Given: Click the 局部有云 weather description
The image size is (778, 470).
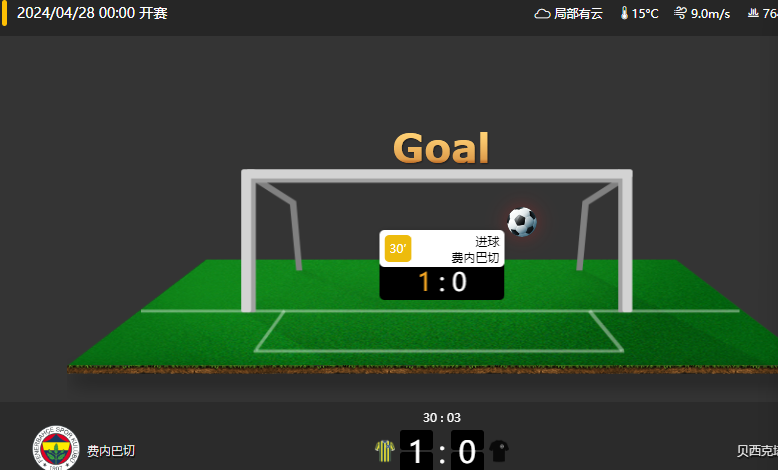Looking at the screenshot, I should click(578, 14).
